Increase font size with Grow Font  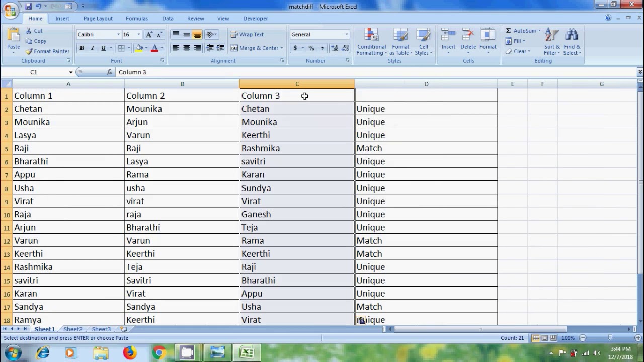pos(149,34)
